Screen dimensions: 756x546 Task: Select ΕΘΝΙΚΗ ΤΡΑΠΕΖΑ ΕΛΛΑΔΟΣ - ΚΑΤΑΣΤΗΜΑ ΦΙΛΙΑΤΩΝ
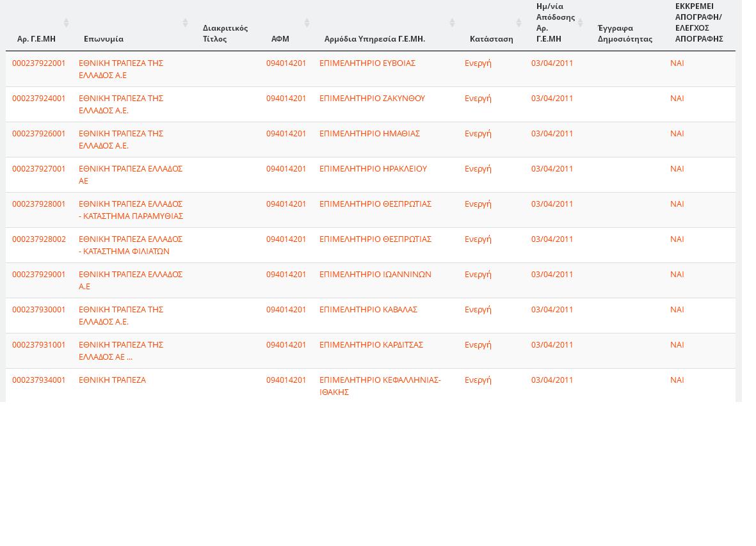[x=131, y=245]
